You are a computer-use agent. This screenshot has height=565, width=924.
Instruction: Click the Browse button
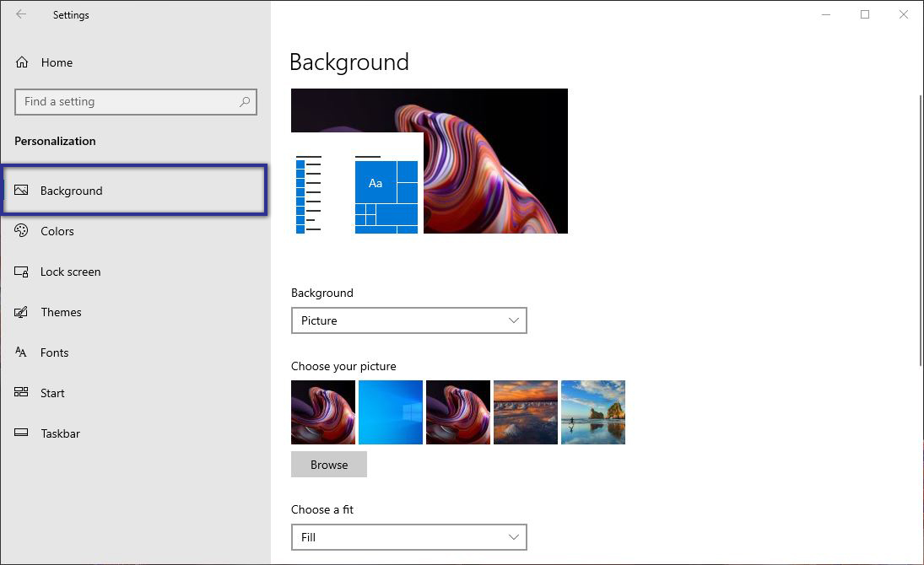pyautogui.click(x=328, y=464)
